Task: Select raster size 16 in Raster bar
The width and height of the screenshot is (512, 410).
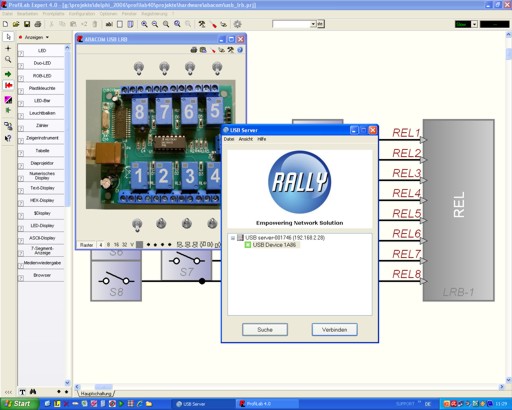Action: (x=116, y=245)
